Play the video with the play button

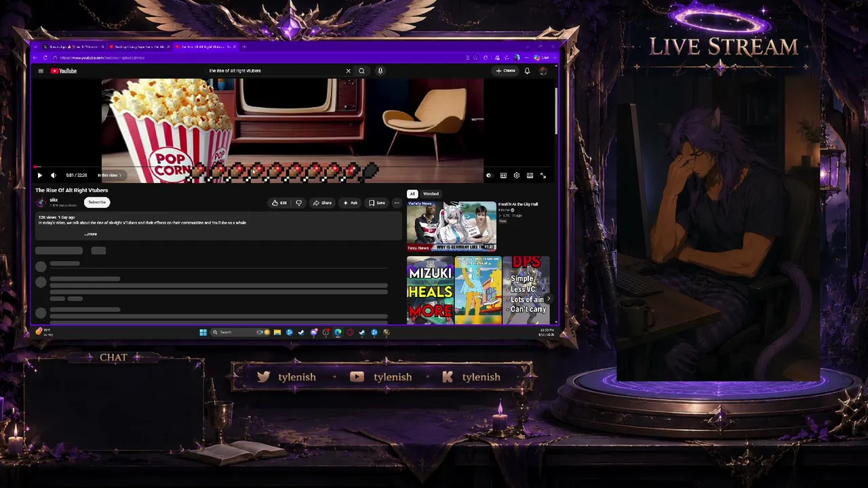(39, 176)
